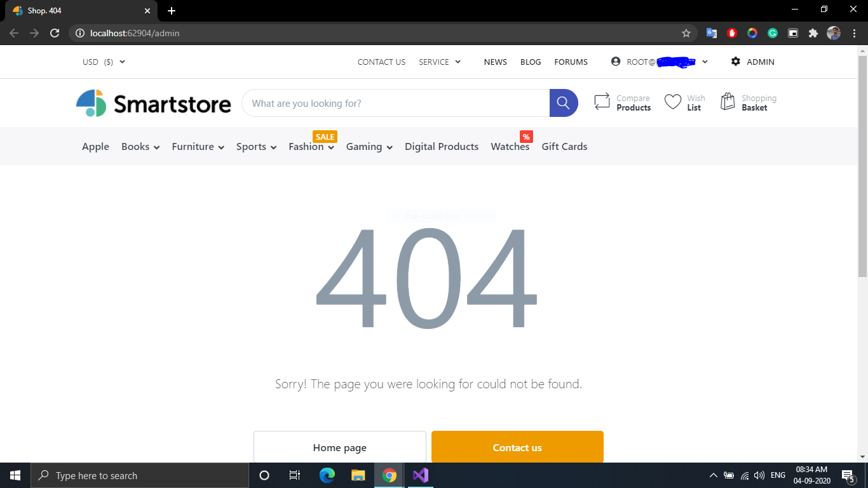Screen dimensions: 868x488
Task: Switch to the Shop. 404 browser tab
Action: click(x=76, y=10)
